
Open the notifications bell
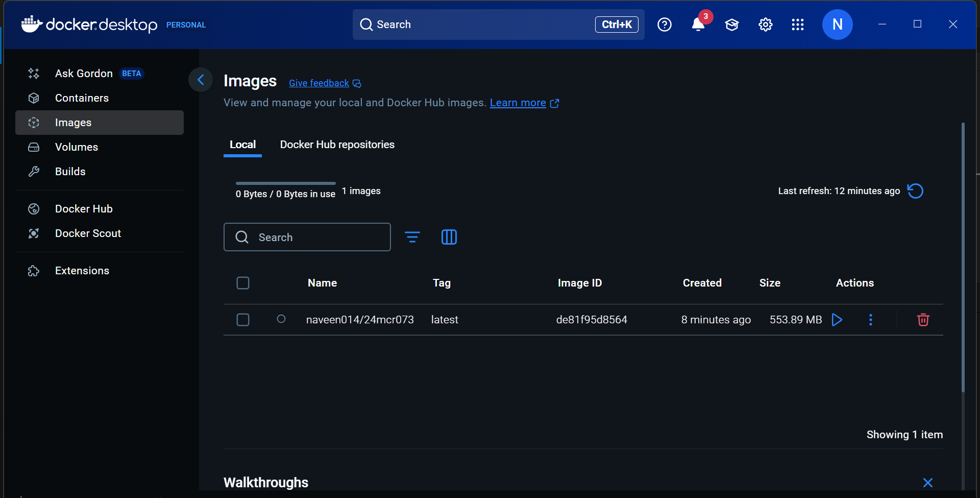coord(698,25)
